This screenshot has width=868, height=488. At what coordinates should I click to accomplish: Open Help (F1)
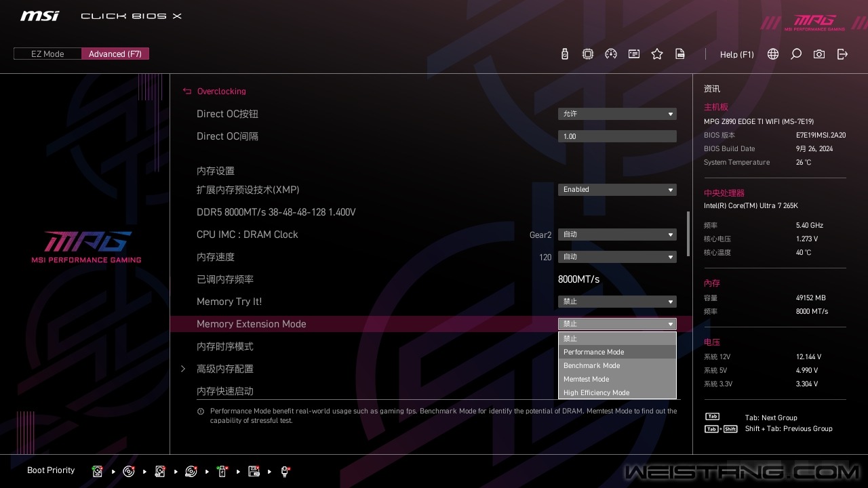[x=737, y=54]
